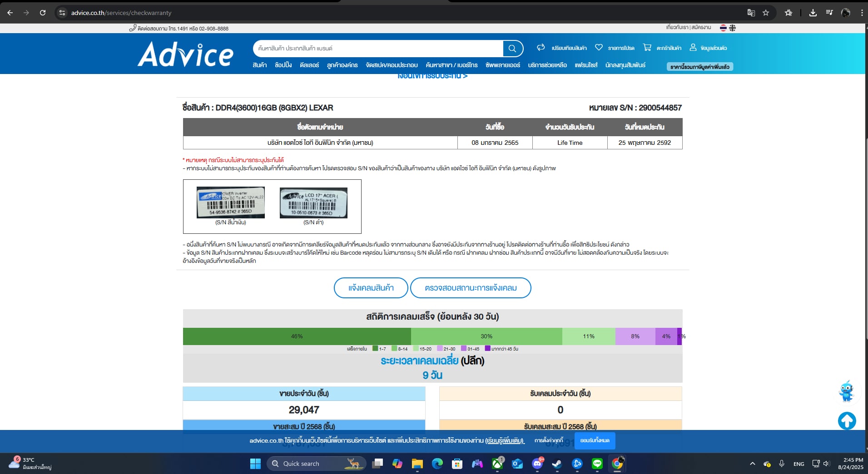Screen dimensions: 868x474
Task: Open the สินค้า products menu
Action: pyautogui.click(x=259, y=65)
